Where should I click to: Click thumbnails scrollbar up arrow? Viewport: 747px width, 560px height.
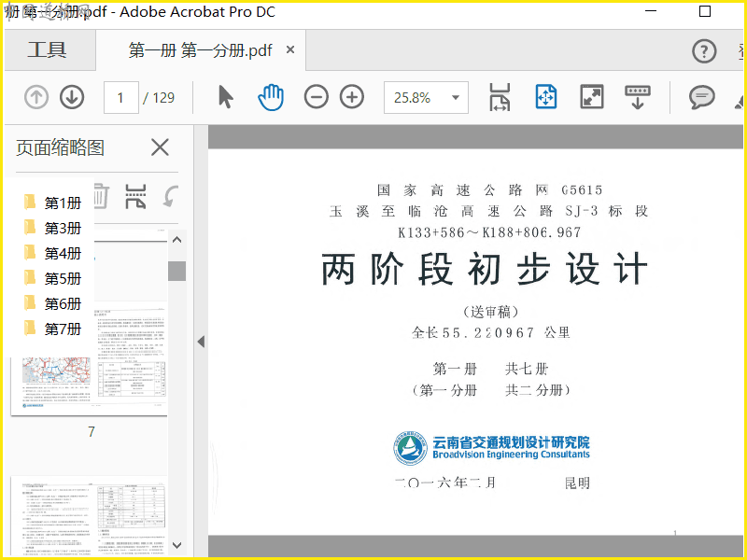pyautogui.click(x=176, y=240)
